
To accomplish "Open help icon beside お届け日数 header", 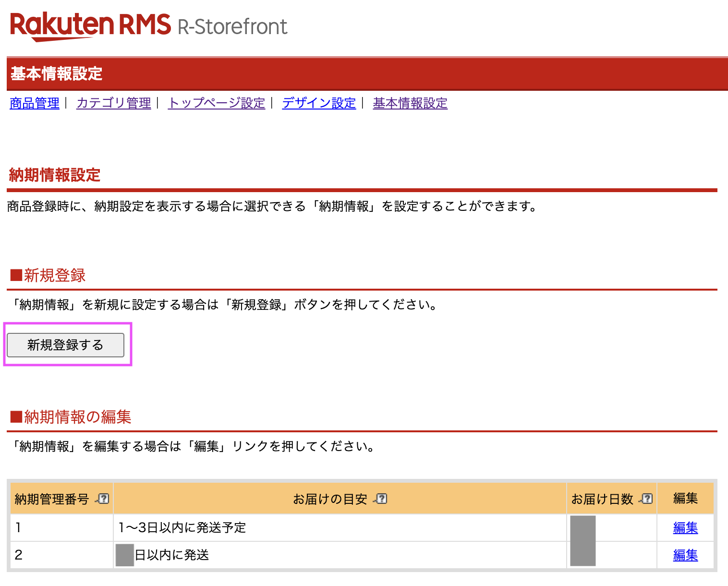I will [x=646, y=499].
